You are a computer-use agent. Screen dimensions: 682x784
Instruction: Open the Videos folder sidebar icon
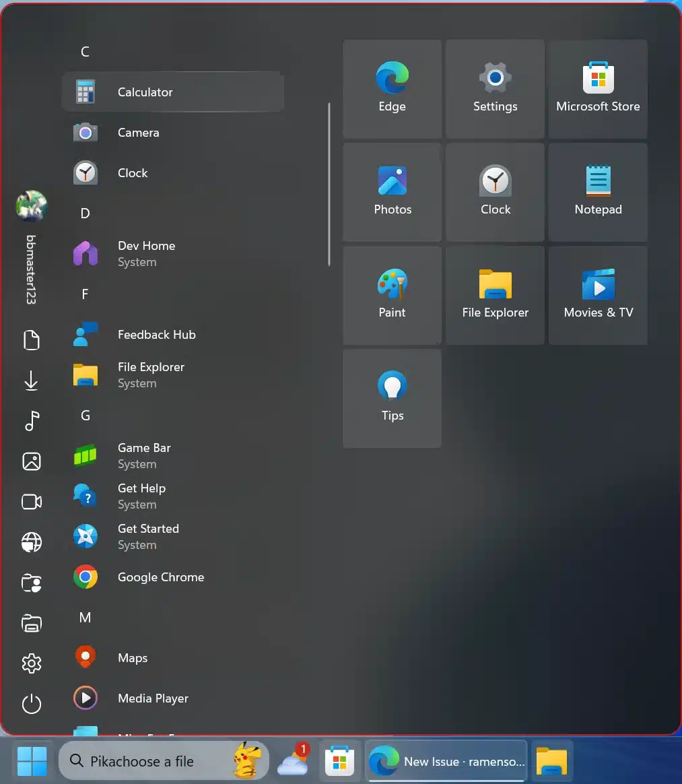pyautogui.click(x=32, y=502)
